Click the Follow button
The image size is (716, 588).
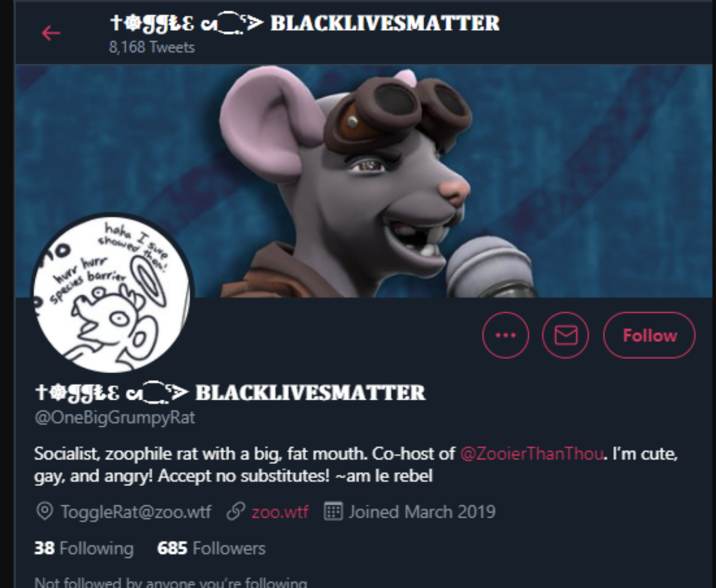(x=649, y=335)
